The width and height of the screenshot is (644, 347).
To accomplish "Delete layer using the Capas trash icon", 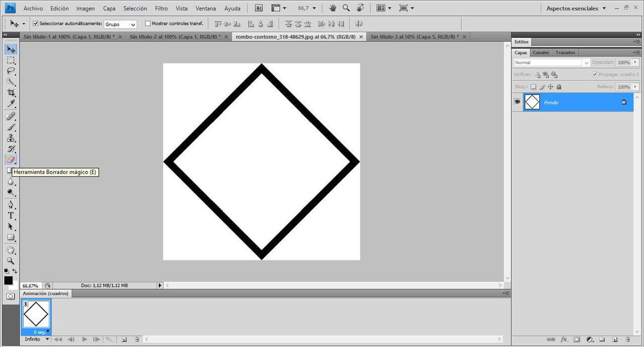I will [627, 339].
